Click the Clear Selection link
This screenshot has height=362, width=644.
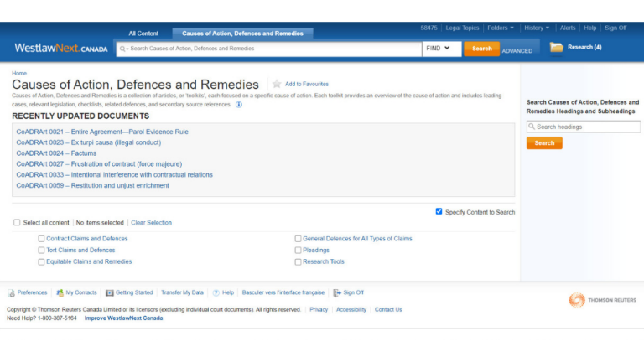coord(151,222)
